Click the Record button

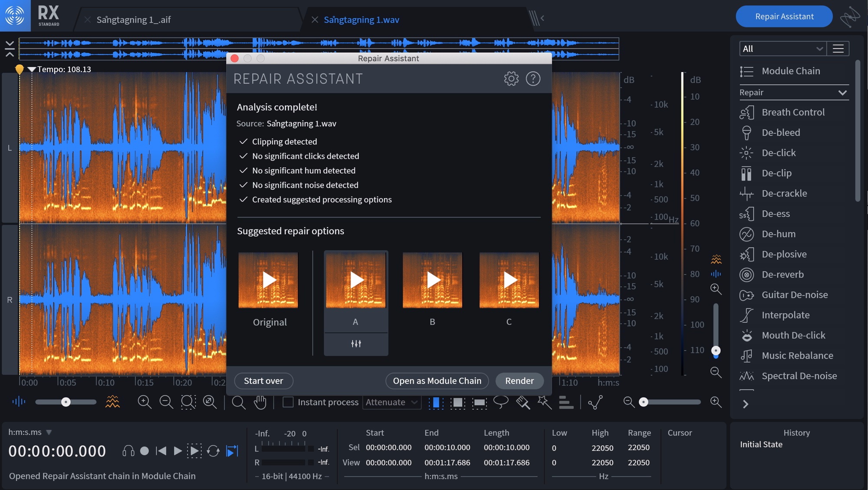point(145,451)
